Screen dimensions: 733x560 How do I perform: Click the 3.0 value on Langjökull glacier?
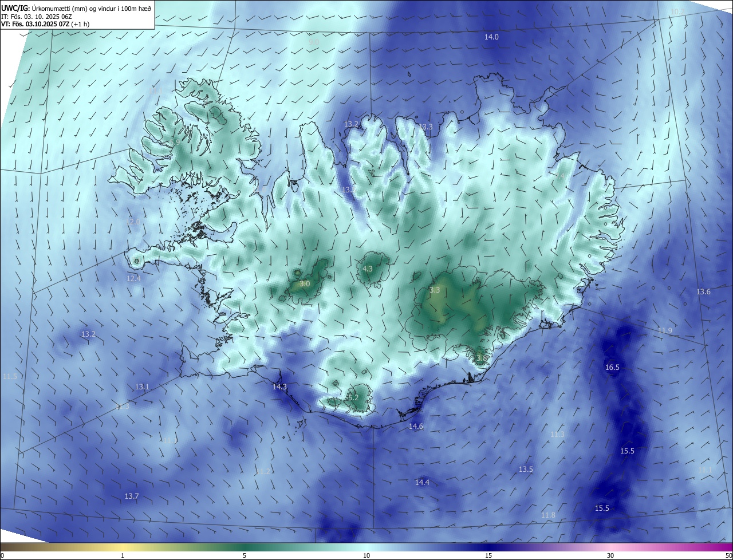click(305, 283)
